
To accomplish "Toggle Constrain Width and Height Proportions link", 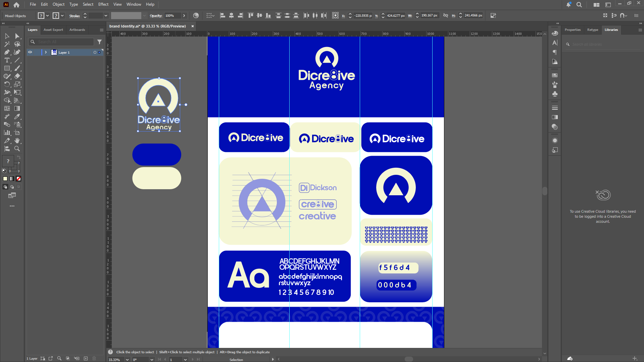I will coord(446,15).
